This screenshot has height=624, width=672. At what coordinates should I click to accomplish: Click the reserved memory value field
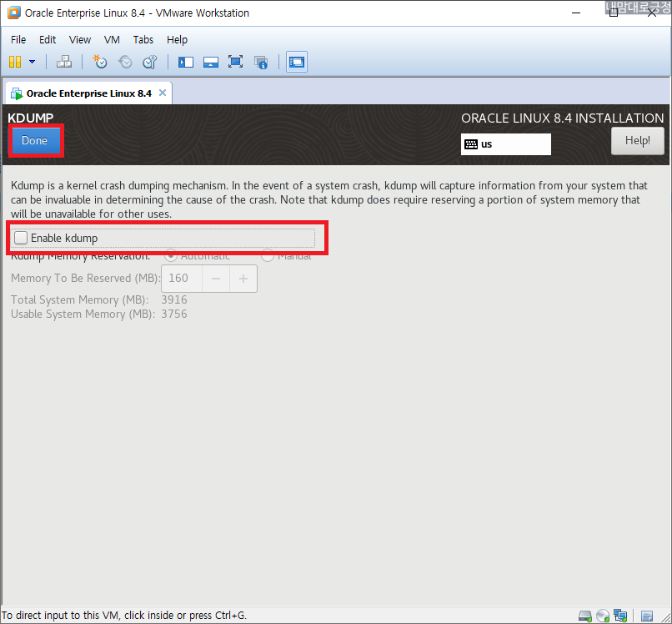point(181,279)
